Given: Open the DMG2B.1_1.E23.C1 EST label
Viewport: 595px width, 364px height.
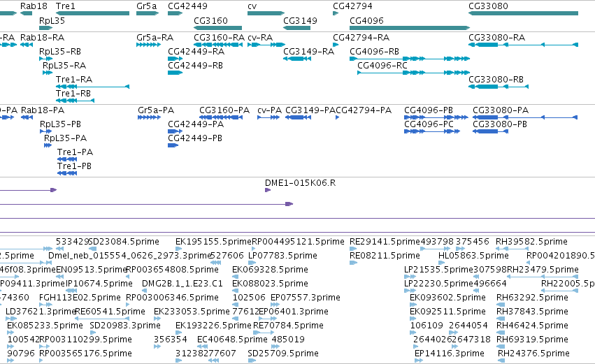Looking at the screenshot, I should (182, 284).
